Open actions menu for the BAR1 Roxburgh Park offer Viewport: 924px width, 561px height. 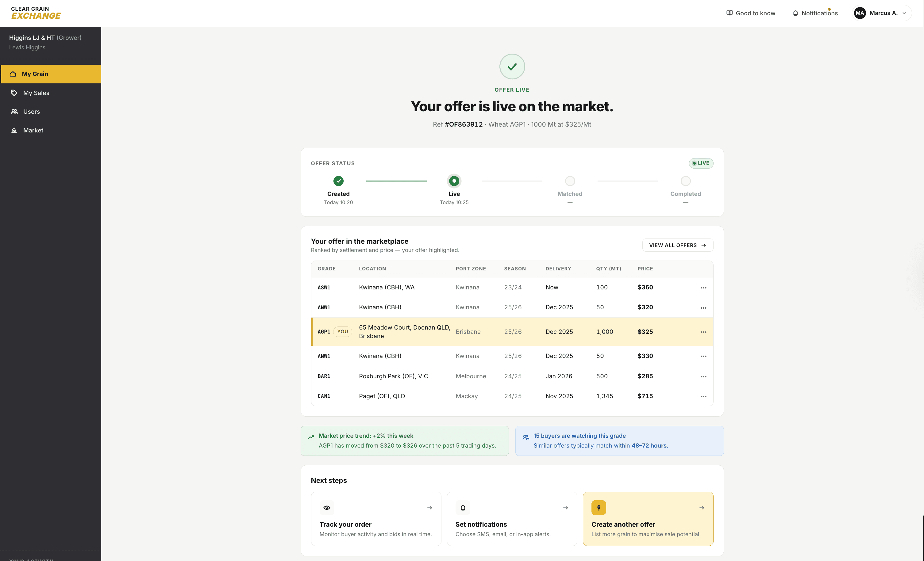point(703,376)
